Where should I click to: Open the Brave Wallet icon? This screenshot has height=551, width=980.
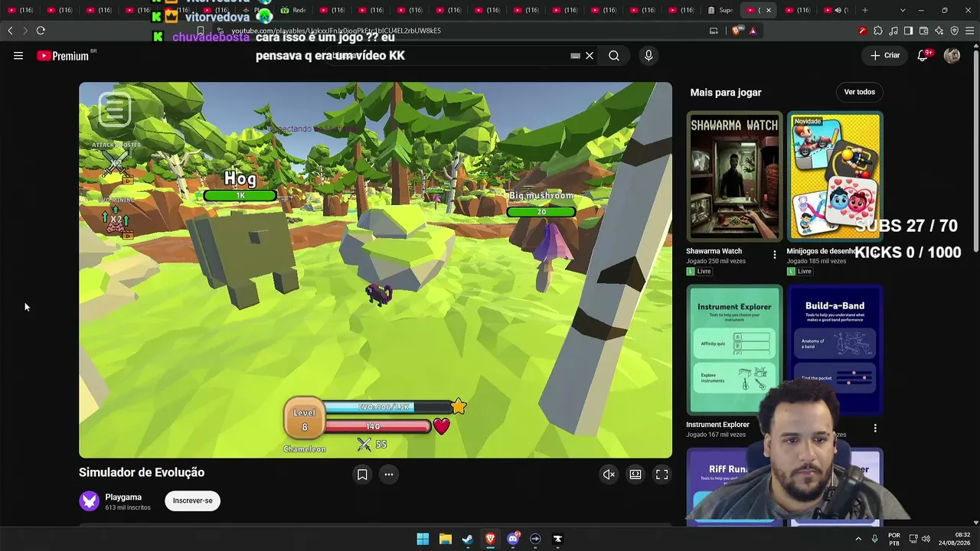924,31
